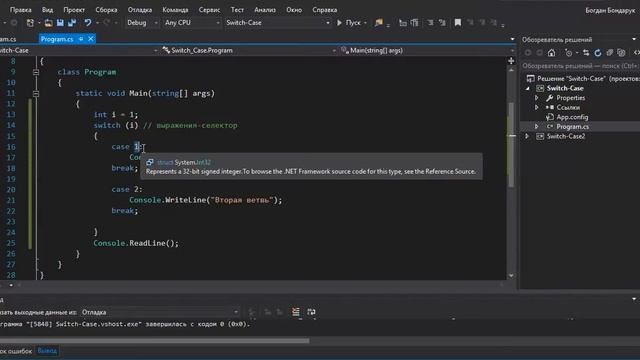Click the Богдан Бондарук account name
The image size is (640, 360).
610,10
